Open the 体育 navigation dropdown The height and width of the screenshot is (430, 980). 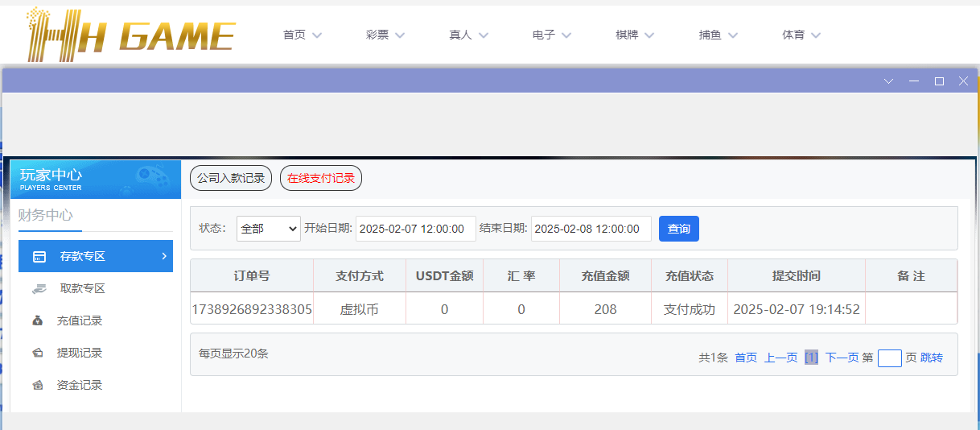click(x=801, y=35)
